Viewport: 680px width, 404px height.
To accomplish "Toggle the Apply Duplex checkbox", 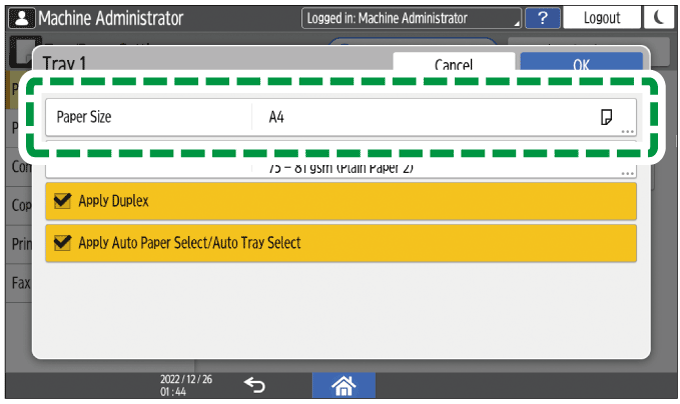I will coord(62,201).
